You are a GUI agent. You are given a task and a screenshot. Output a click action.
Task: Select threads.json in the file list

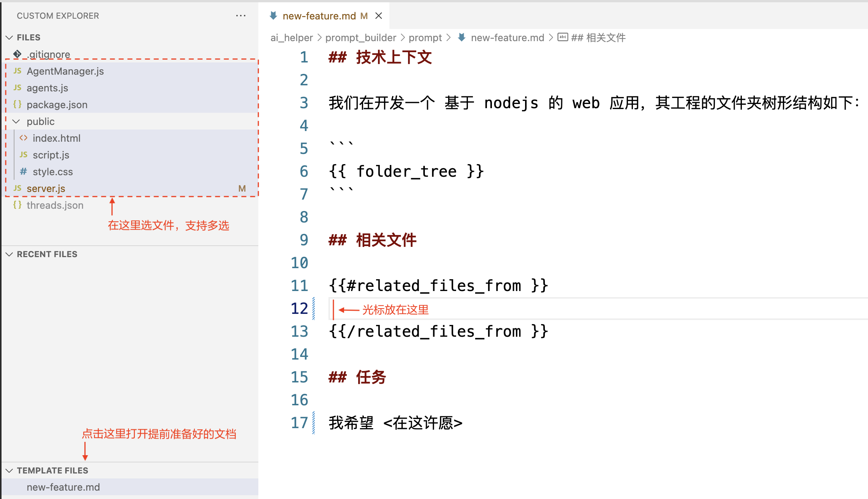coord(130,205)
